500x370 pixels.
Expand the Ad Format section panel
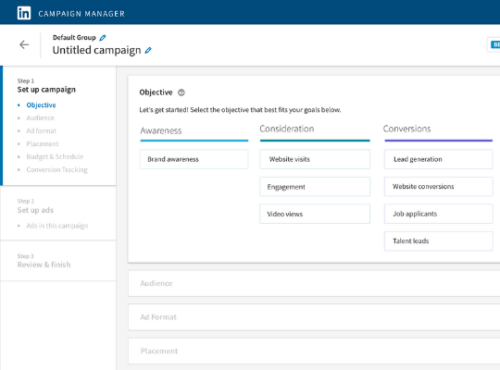coord(314,317)
